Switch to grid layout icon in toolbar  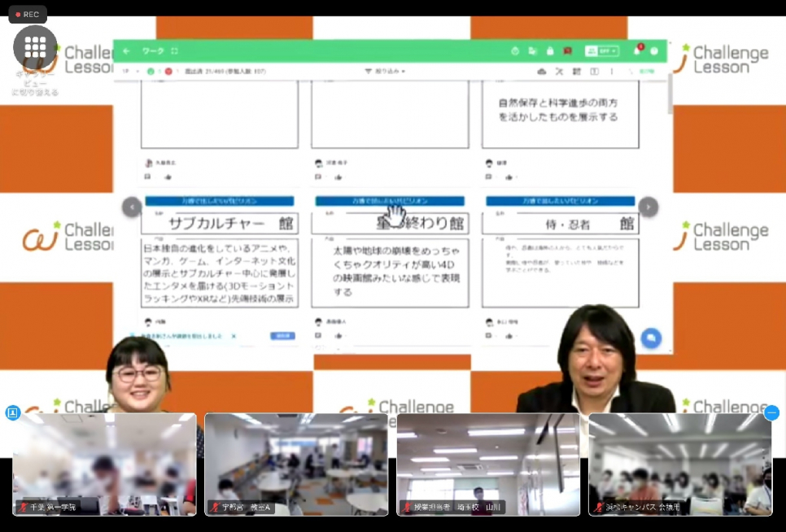coord(577,72)
